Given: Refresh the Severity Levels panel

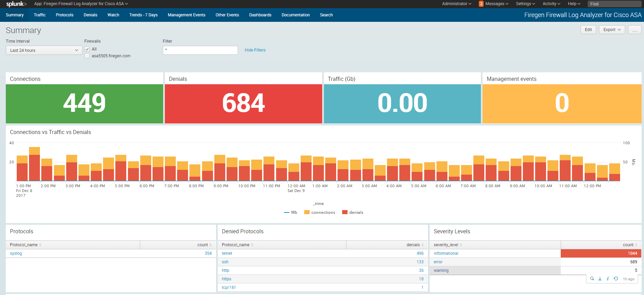Looking at the screenshot, I should [x=616, y=279].
